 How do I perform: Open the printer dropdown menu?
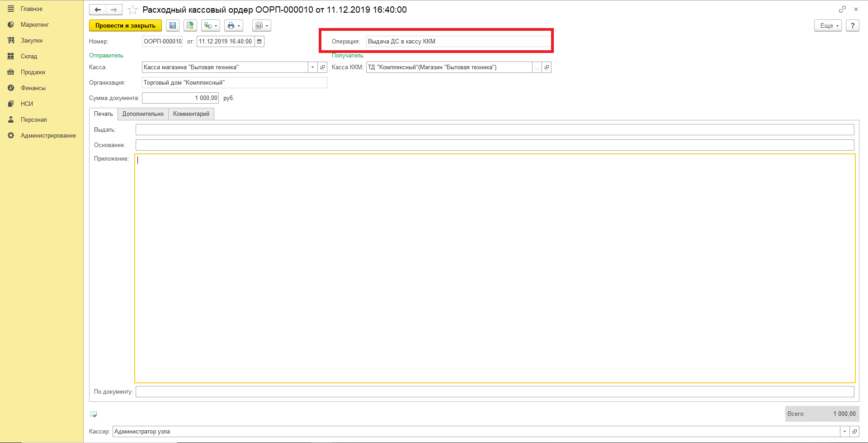(234, 26)
